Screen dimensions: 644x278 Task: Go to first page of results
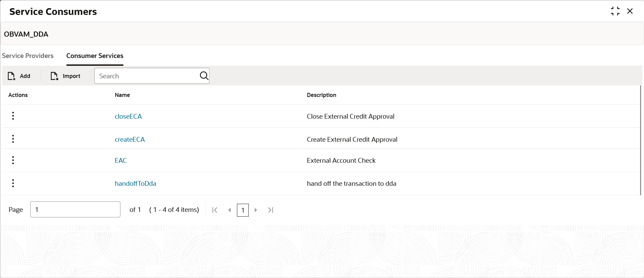pos(215,210)
